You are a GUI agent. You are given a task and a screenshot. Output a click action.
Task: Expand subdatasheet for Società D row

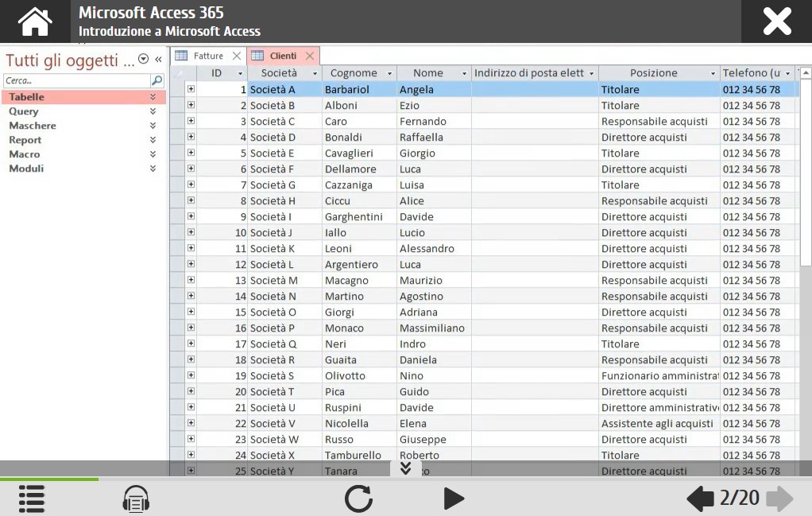(x=191, y=137)
